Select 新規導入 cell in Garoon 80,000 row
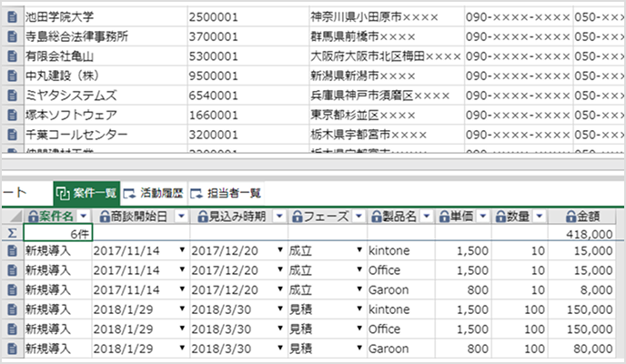626x364 pixels. (58, 349)
